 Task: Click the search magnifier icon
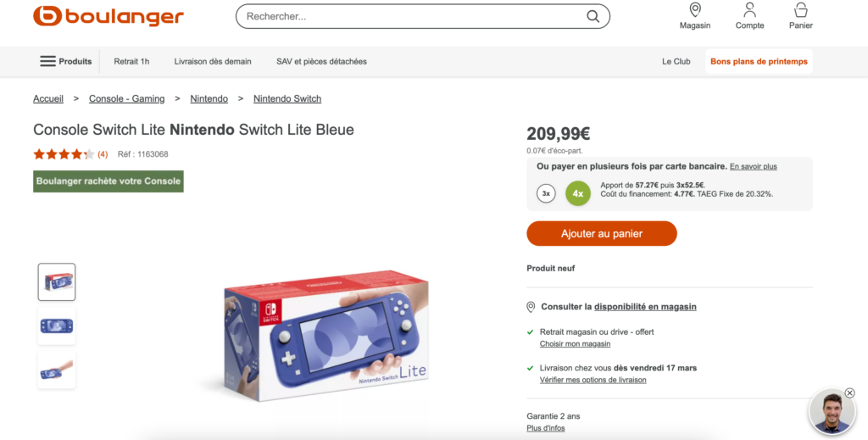pyautogui.click(x=593, y=16)
